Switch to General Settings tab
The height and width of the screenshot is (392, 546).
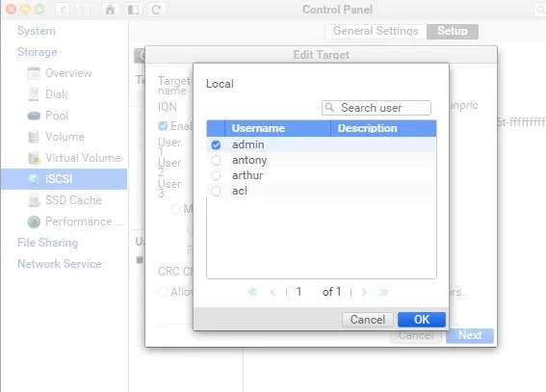(x=376, y=31)
